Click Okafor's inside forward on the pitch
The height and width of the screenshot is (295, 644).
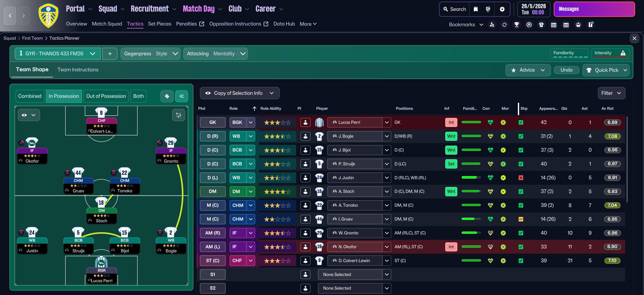tap(32, 151)
